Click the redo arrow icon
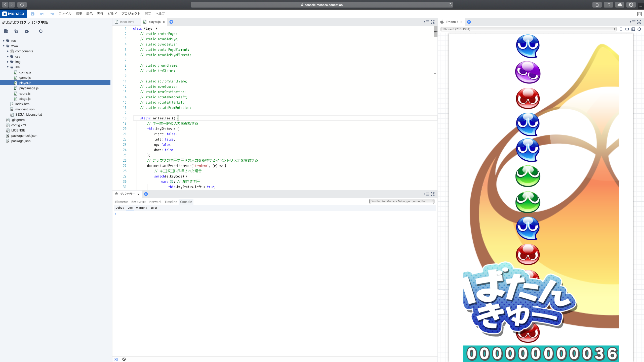This screenshot has height=362, width=644. coord(52,14)
